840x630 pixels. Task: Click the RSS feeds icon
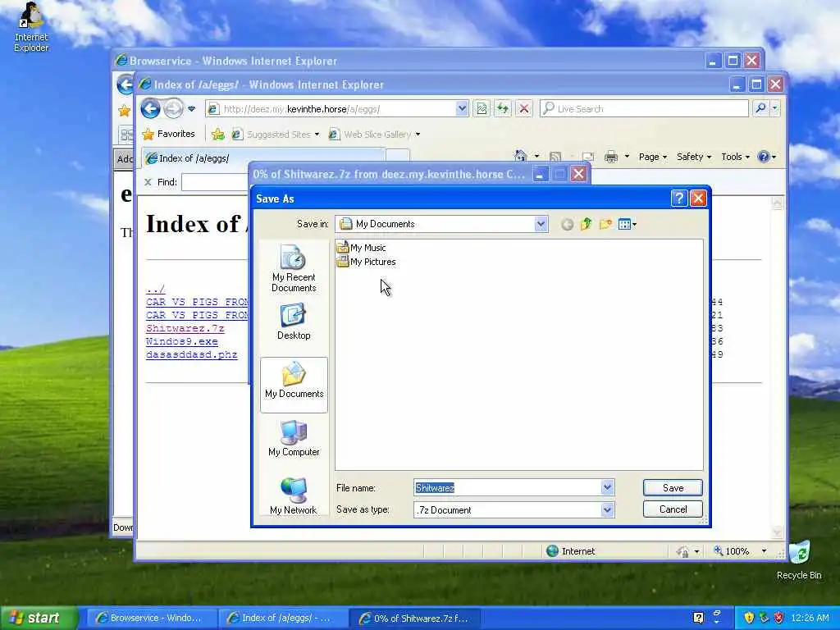[x=555, y=157]
